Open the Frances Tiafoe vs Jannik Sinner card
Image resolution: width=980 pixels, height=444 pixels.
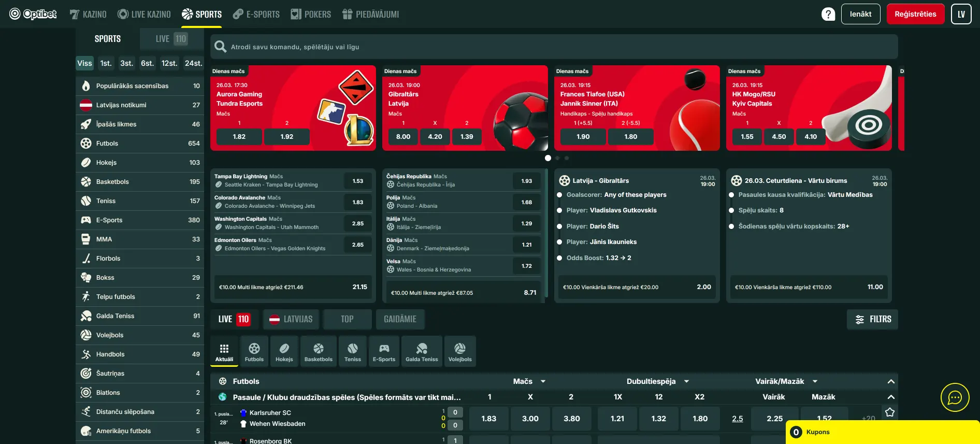(637, 108)
